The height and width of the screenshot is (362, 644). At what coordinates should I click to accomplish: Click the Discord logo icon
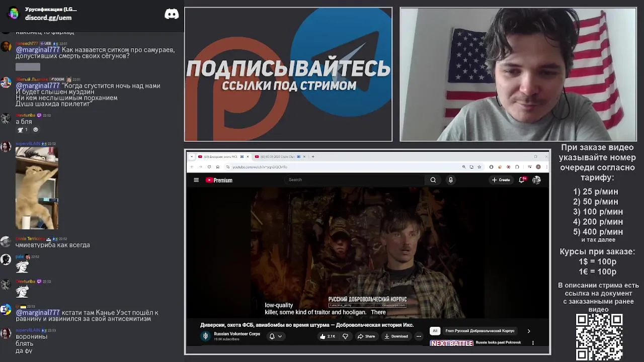[x=172, y=14]
